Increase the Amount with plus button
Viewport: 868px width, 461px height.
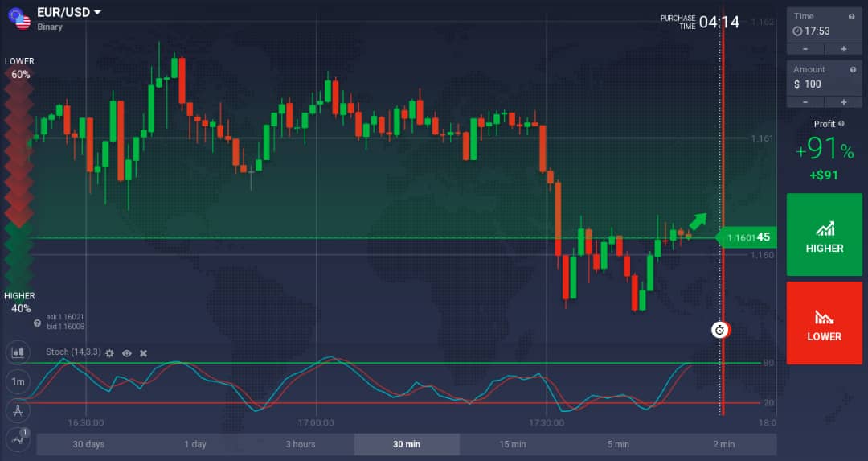point(843,102)
